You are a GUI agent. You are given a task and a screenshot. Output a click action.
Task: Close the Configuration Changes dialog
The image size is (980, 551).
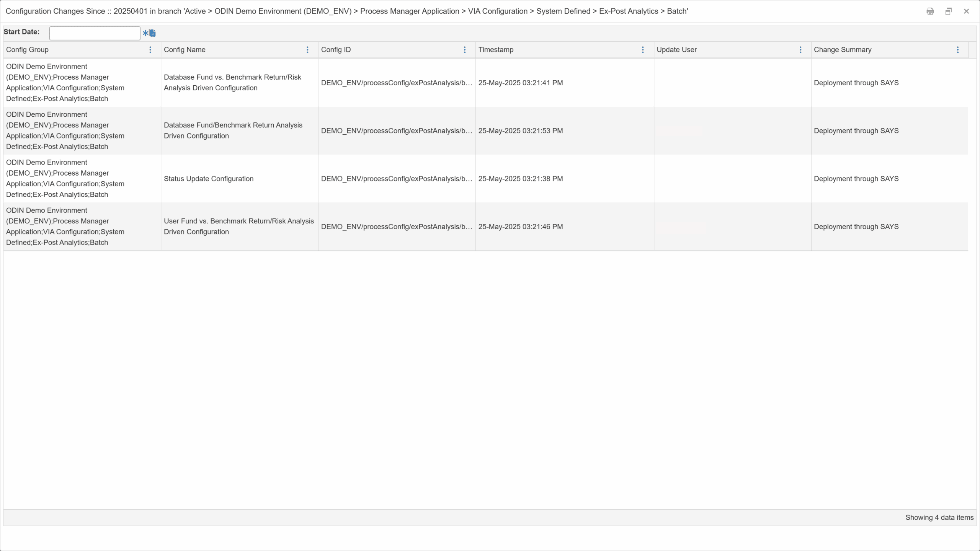[x=967, y=11]
